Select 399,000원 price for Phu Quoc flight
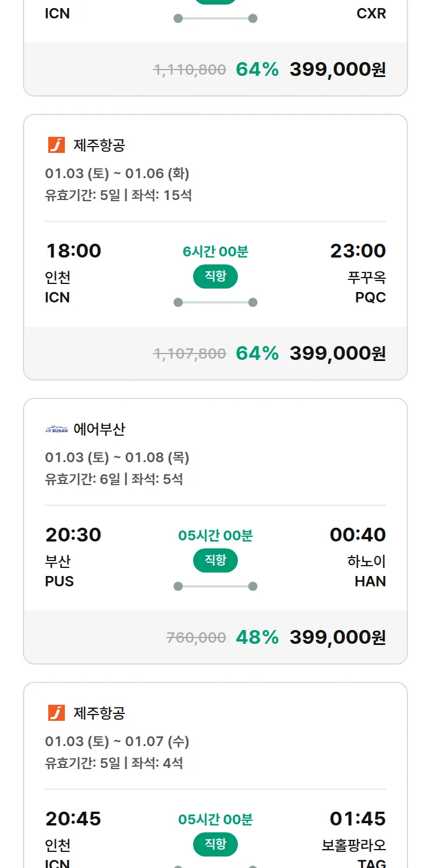The image size is (431, 868). point(337,354)
